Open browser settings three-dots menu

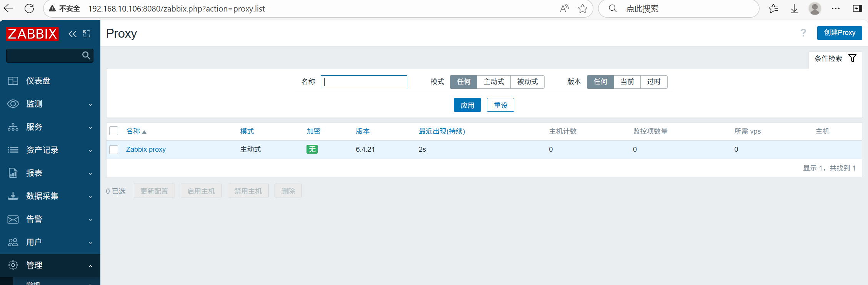click(836, 8)
